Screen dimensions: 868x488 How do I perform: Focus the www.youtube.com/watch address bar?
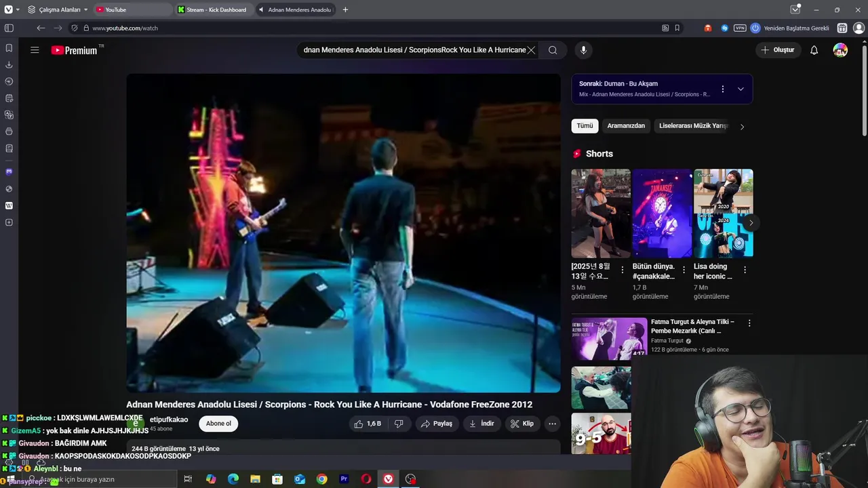click(373, 28)
